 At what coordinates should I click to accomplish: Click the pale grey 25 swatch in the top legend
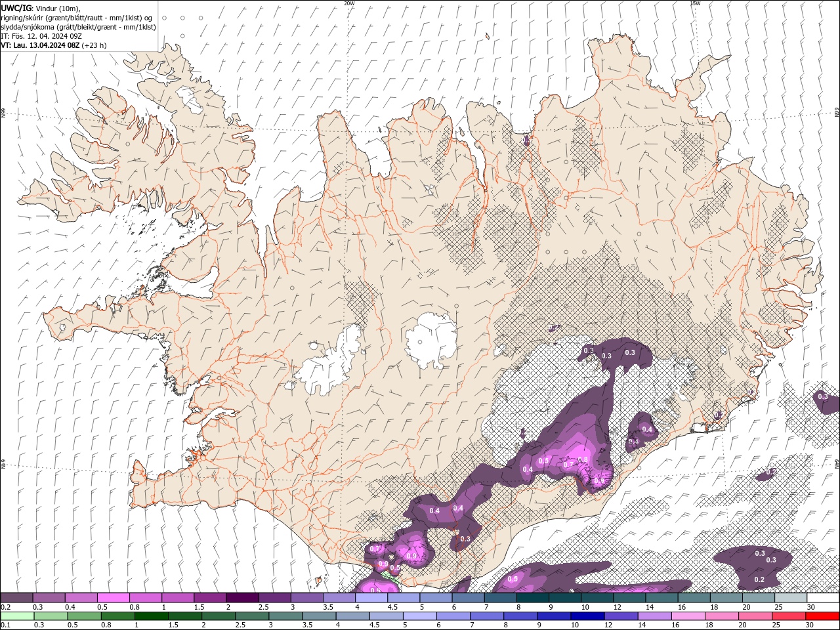coord(791,598)
